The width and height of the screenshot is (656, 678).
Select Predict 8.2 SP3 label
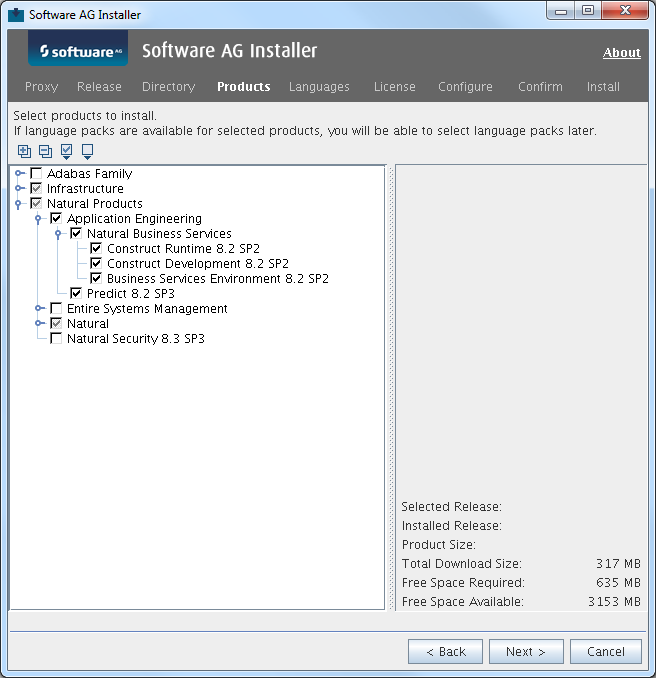pyautogui.click(x=131, y=294)
